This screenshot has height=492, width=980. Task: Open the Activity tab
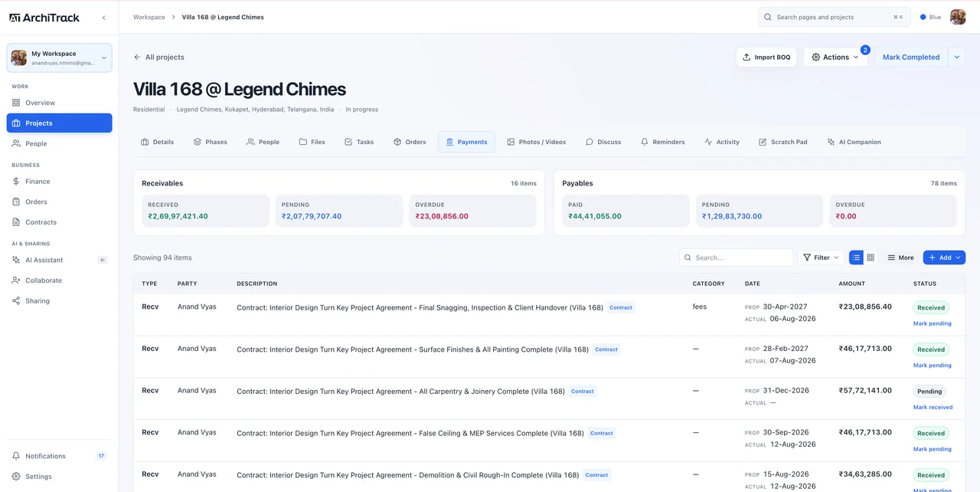tap(722, 142)
